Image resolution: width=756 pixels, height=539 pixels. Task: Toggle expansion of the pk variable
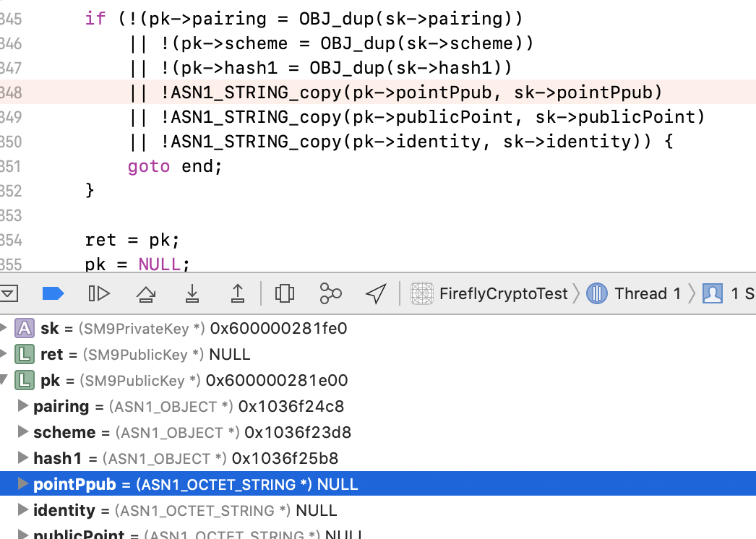[x=7, y=379]
